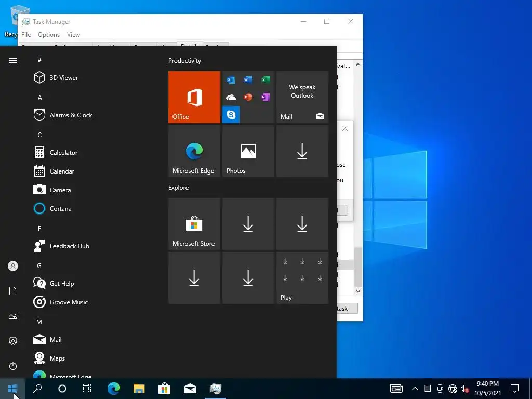Screen dimensions: 532x399
Task: Open the Microsoft Edge tile
Action: (x=194, y=151)
